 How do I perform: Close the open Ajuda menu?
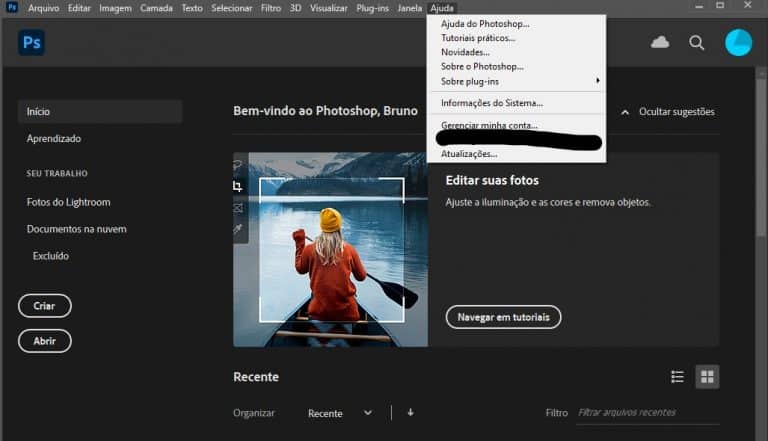coord(442,8)
